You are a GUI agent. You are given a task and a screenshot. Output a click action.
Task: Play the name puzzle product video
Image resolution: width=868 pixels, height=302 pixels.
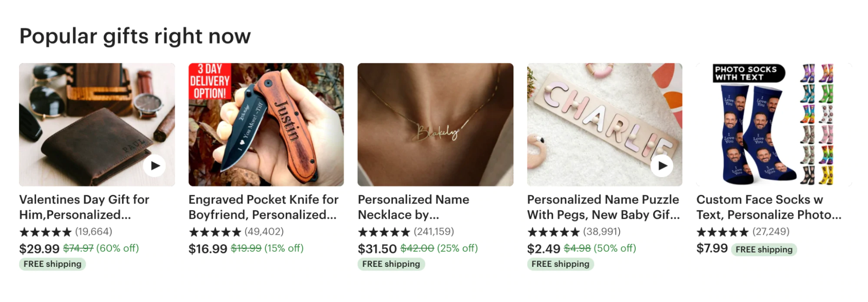(662, 166)
